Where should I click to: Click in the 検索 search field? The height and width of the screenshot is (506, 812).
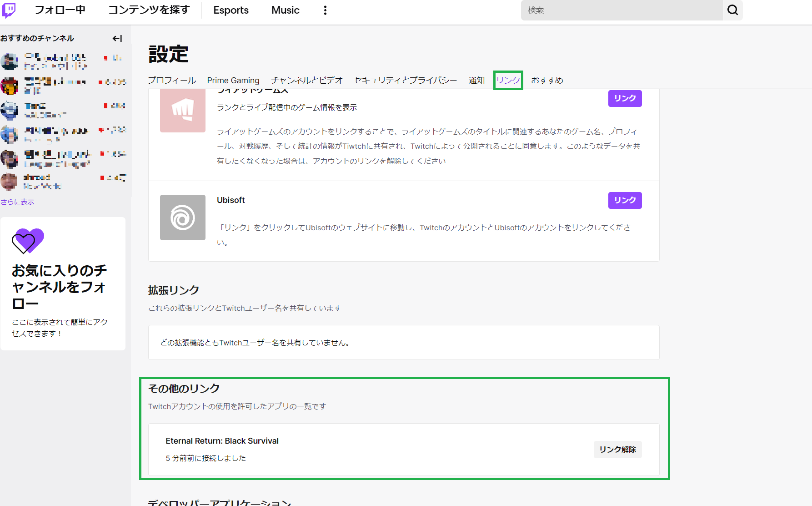621,10
